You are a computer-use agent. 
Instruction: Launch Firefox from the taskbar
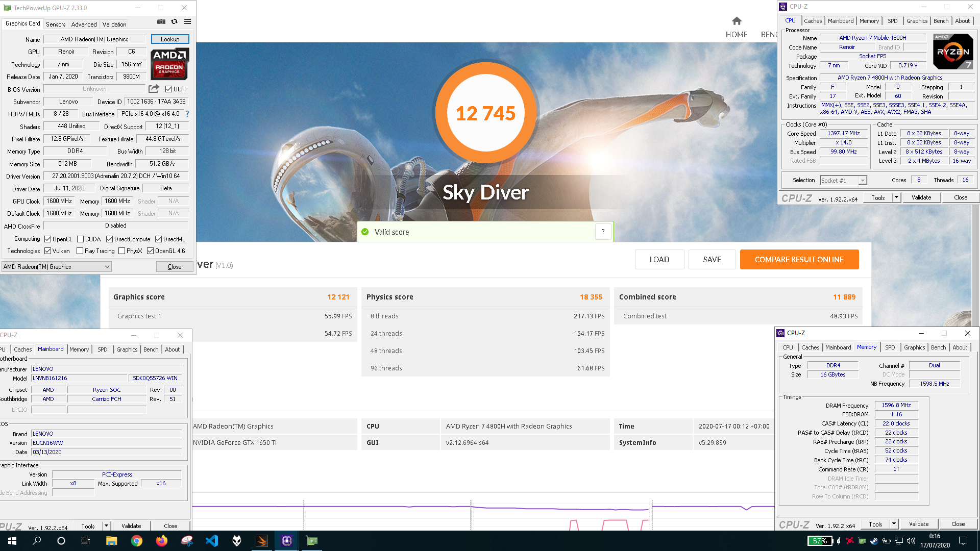pos(161,541)
